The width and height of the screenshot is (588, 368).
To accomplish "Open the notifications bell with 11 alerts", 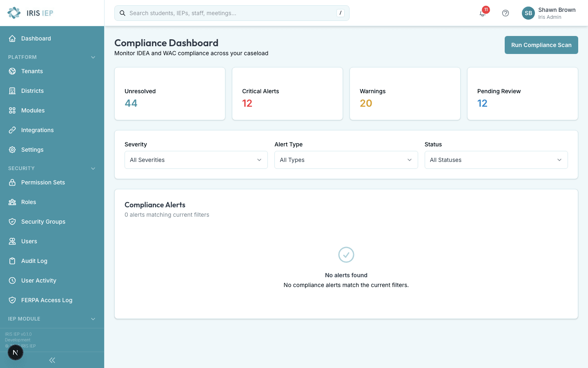I will tap(483, 13).
